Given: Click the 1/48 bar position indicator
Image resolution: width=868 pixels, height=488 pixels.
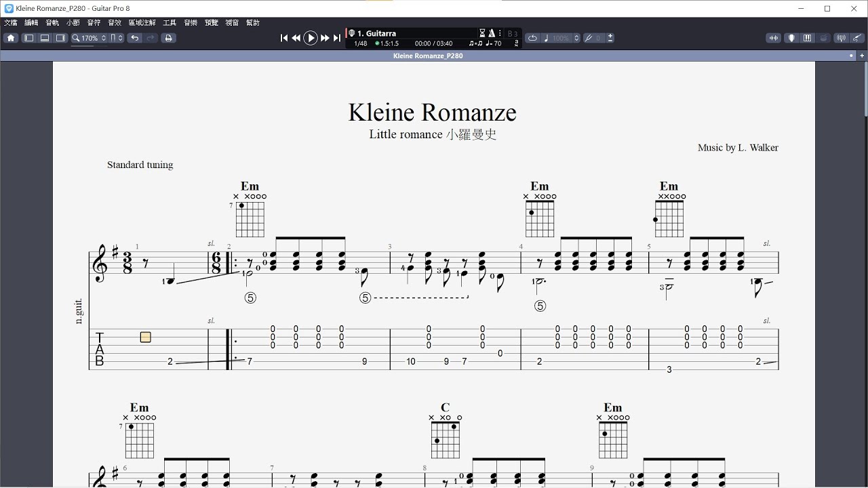Looking at the screenshot, I should 360,43.
